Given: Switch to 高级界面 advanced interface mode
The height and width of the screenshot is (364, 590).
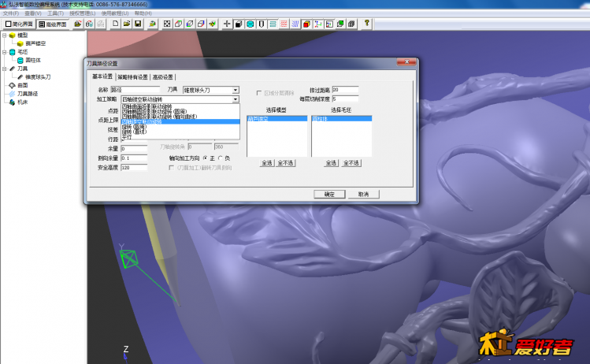Looking at the screenshot, I should coord(53,24).
